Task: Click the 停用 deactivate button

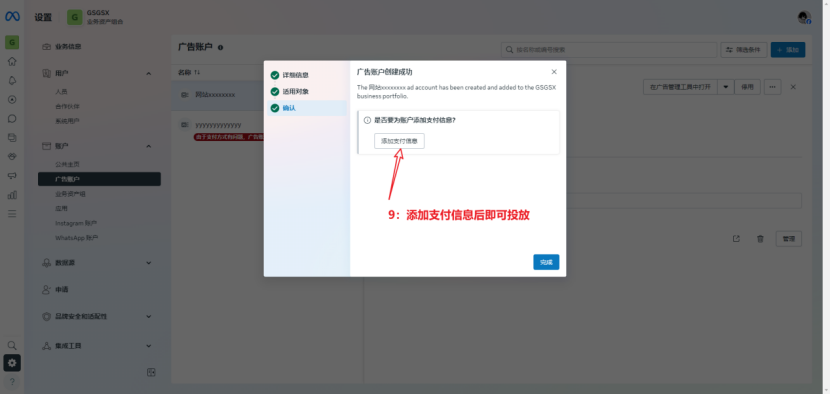Action: point(747,87)
